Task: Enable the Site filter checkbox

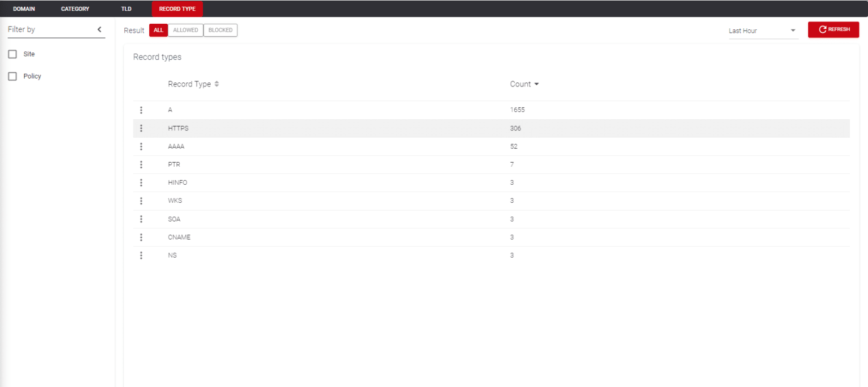Action: coord(12,54)
